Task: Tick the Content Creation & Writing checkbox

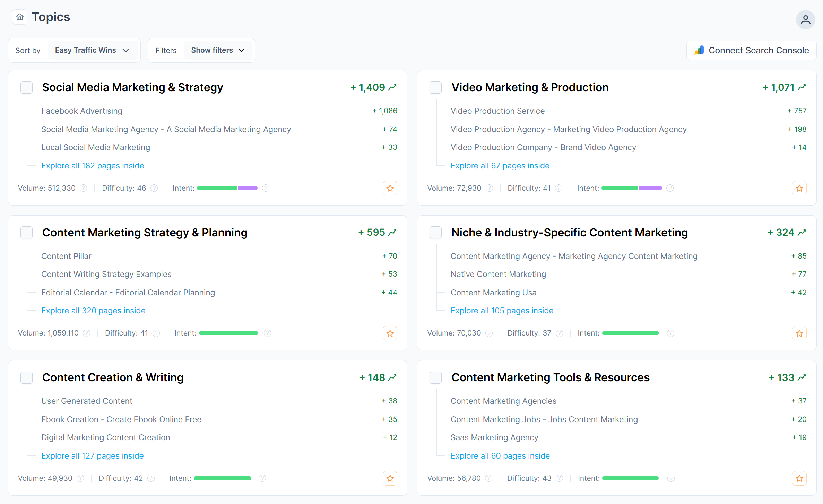Action: coord(27,377)
